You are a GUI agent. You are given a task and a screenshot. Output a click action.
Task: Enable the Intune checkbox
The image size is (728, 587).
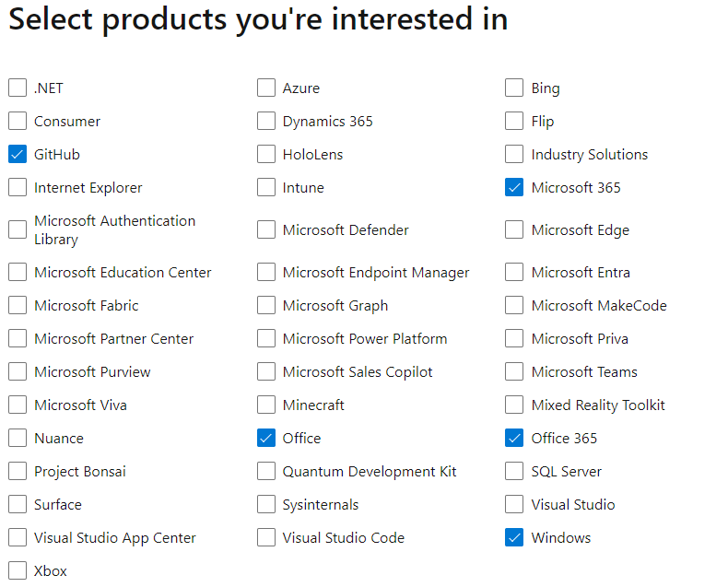[266, 188]
